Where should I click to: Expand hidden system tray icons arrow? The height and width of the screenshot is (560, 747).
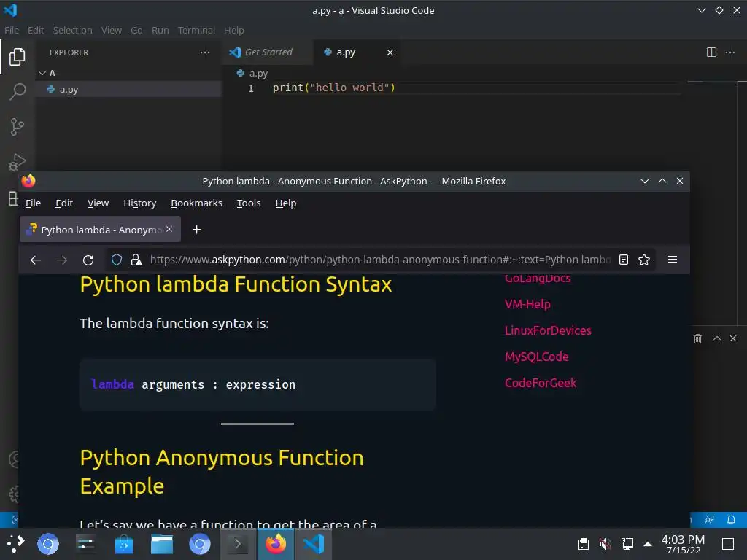[x=648, y=544]
